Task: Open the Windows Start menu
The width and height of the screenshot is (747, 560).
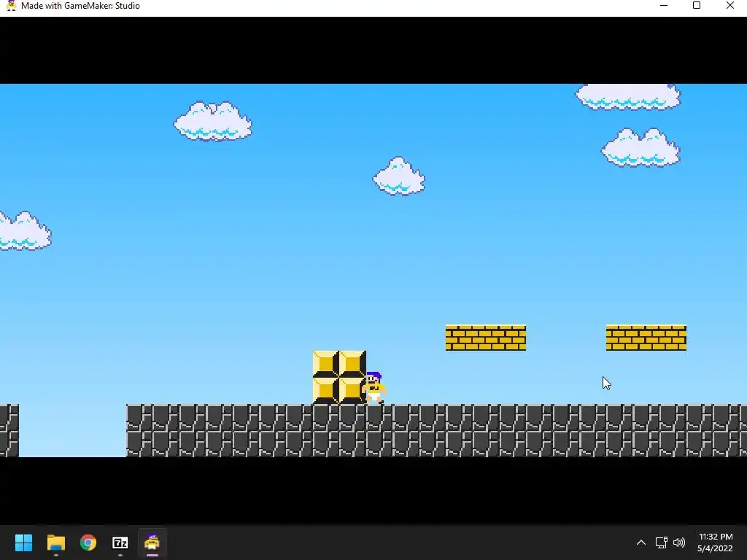Action: pyautogui.click(x=23, y=542)
